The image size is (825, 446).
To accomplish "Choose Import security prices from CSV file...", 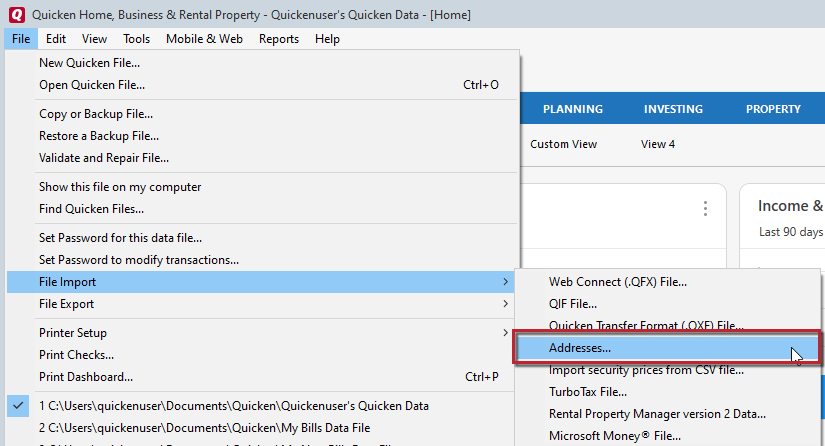I will coord(668,371).
